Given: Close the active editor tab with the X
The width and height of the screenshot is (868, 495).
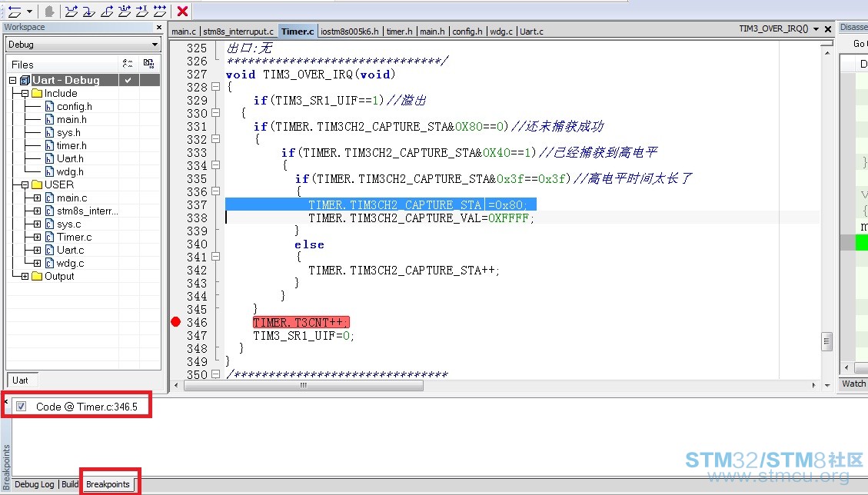Looking at the screenshot, I should click(x=828, y=28).
